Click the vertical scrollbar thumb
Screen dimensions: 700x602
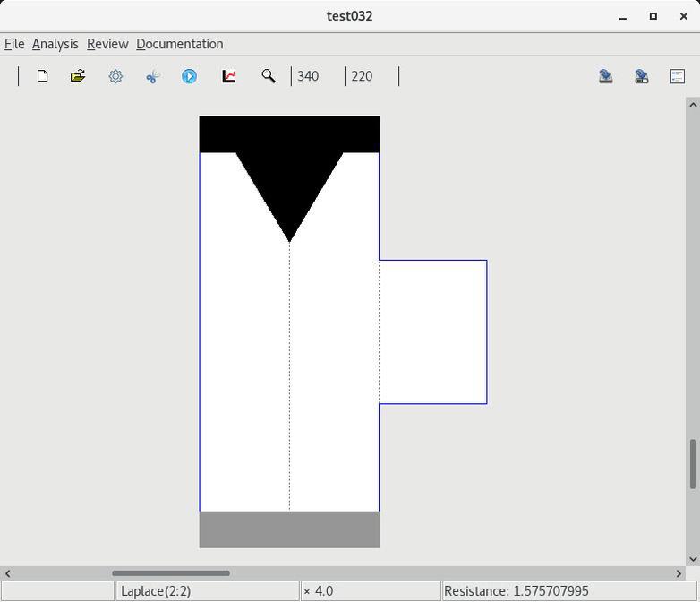[x=692, y=464]
